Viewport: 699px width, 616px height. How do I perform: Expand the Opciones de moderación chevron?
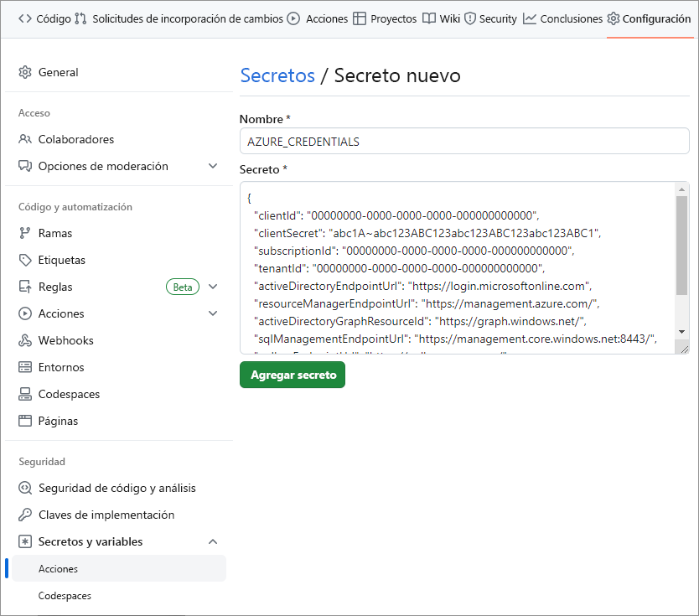coord(213,167)
